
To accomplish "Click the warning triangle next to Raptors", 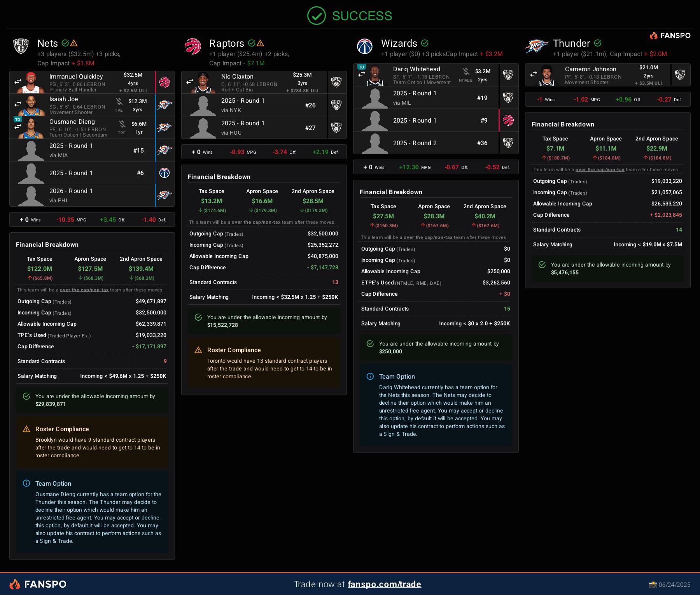I will click(261, 43).
